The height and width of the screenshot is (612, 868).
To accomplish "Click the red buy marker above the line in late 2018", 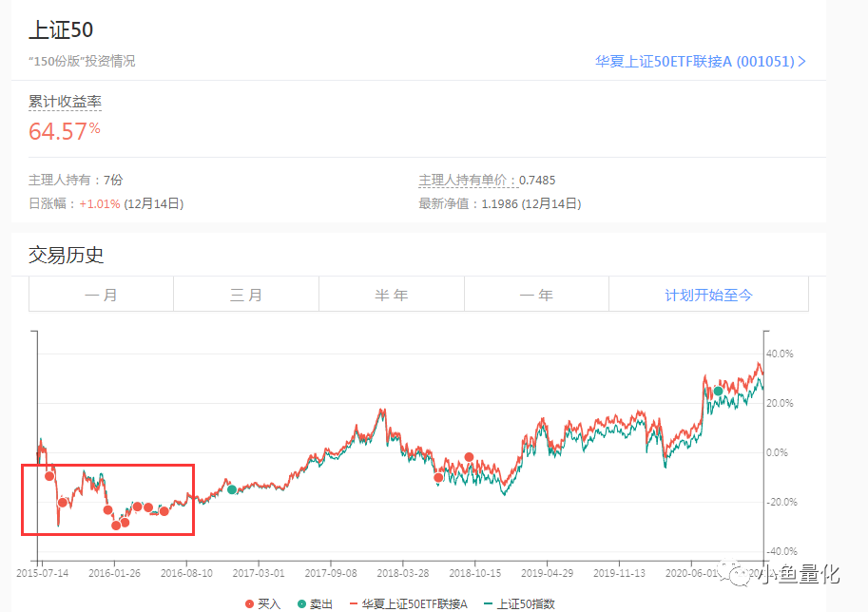I will click(x=469, y=457).
